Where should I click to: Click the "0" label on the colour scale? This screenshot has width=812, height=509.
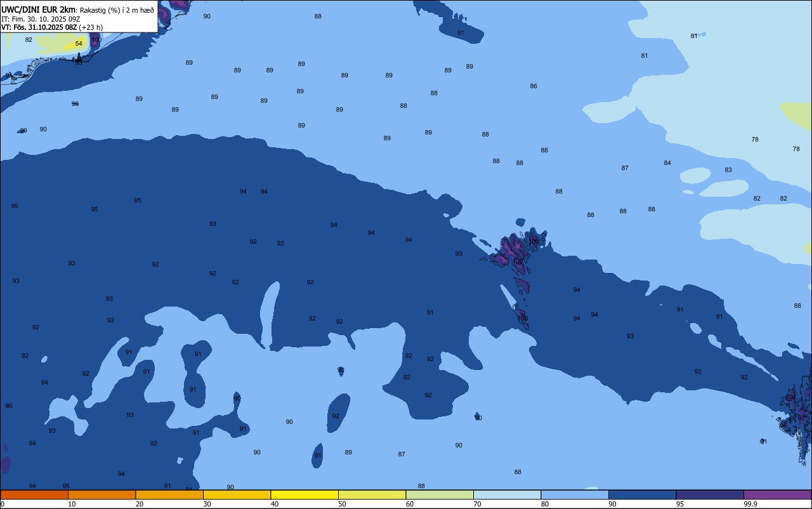pos(3,504)
